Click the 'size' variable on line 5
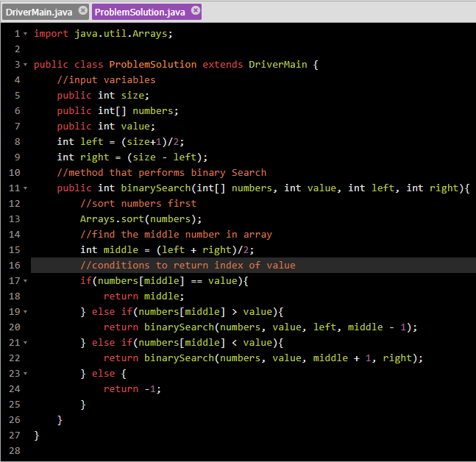The image size is (476, 462). (x=132, y=96)
